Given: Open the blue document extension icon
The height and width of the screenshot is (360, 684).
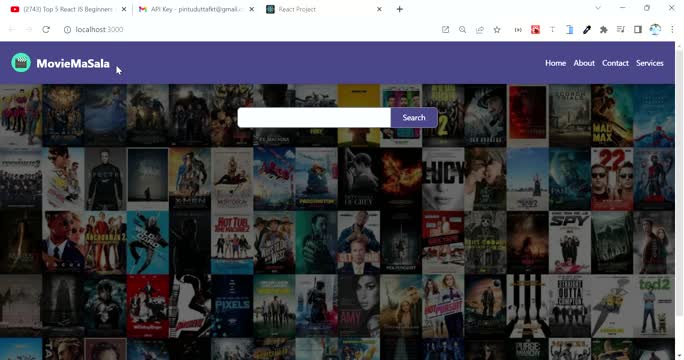Looking at the screenshot, I should point(569,30).
